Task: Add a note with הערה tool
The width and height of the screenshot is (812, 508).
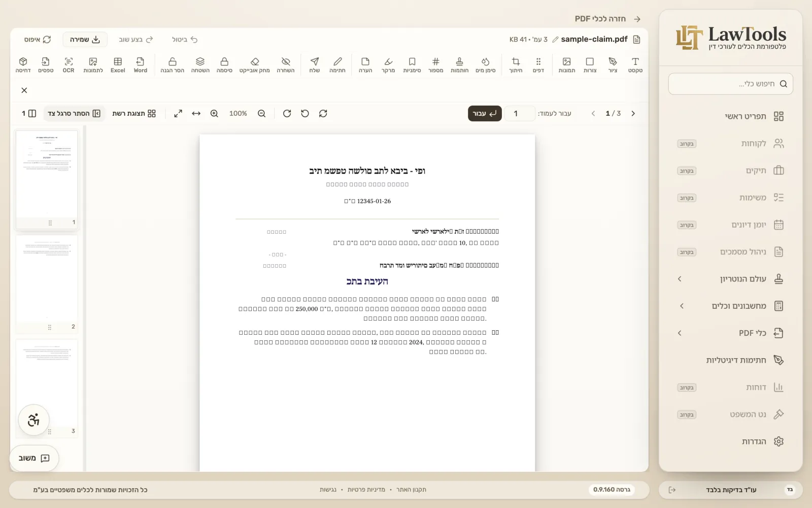Action: click(365, 65)
